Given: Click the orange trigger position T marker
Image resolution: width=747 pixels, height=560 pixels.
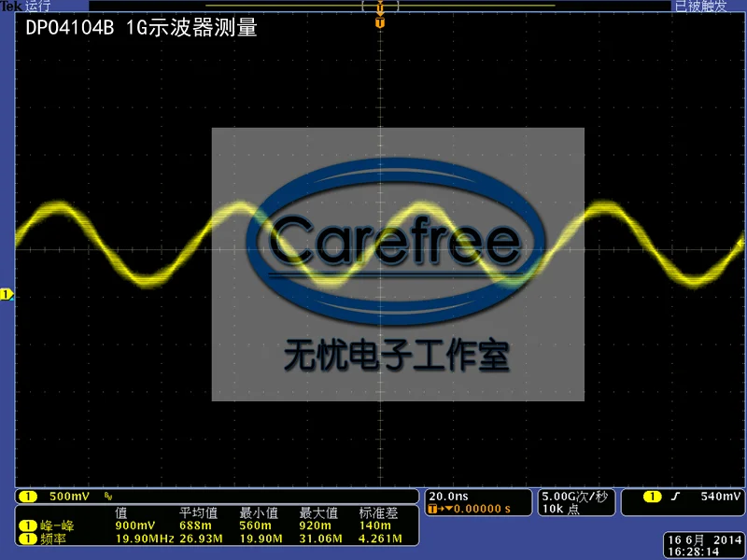Looking at the screenshot, I should click(380, 22).
